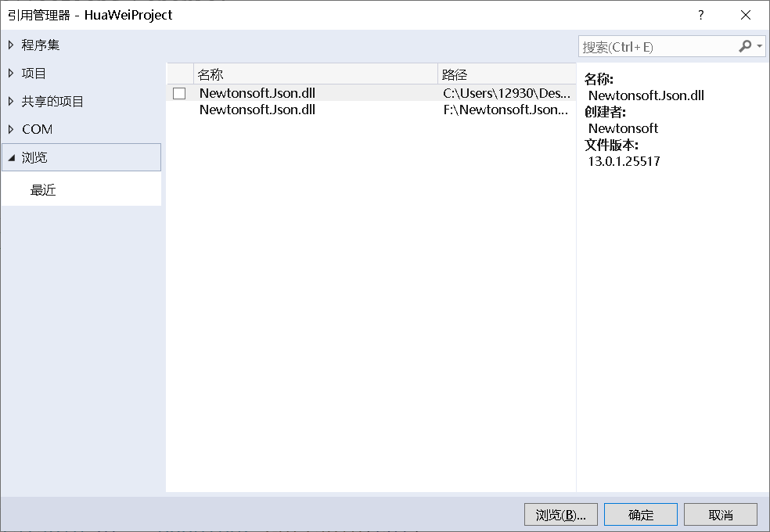Click the 搜索(Ctrl+E) search field
This screenshot has width=770, height=532.
coord(657,46)
